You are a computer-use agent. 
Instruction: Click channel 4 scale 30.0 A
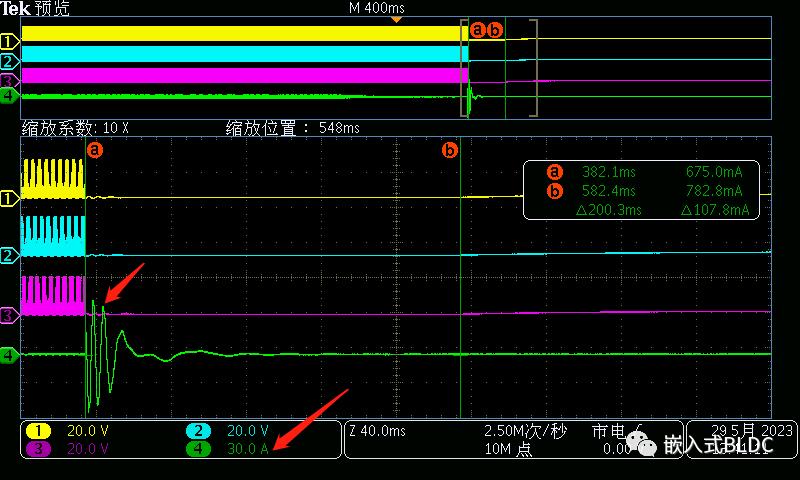click(247, 449)
